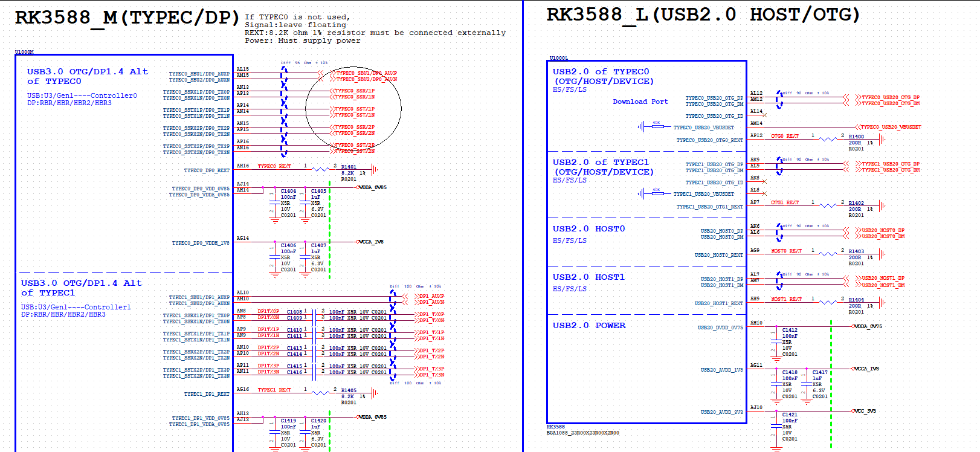
Task: Select the R1405 resistor symbol
Action: coord(320,393)
